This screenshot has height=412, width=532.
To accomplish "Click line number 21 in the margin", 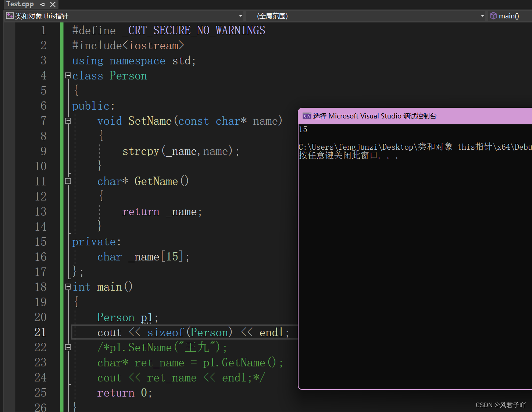I will pyautogui.click(x=40, y=332).
